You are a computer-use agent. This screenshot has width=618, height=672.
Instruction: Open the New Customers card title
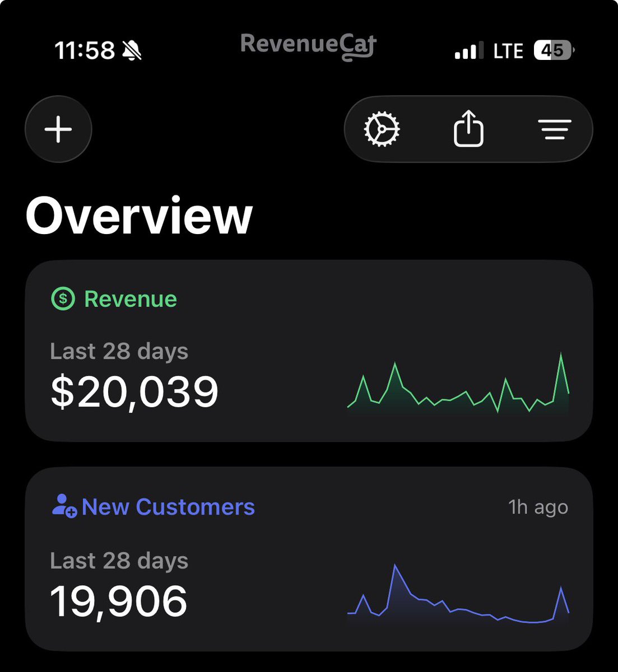(x=168, y=507)
